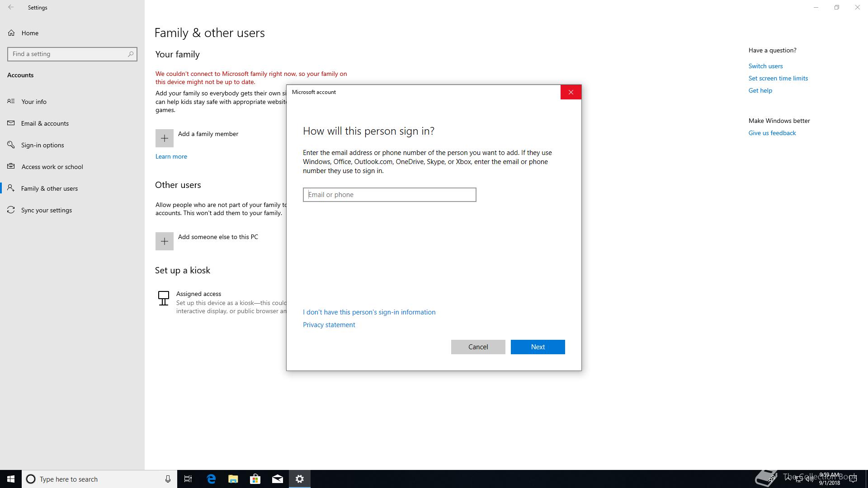Open I don't have this person's sign-in information
Viewport: 868px width, 488px height.
(369, 312)
